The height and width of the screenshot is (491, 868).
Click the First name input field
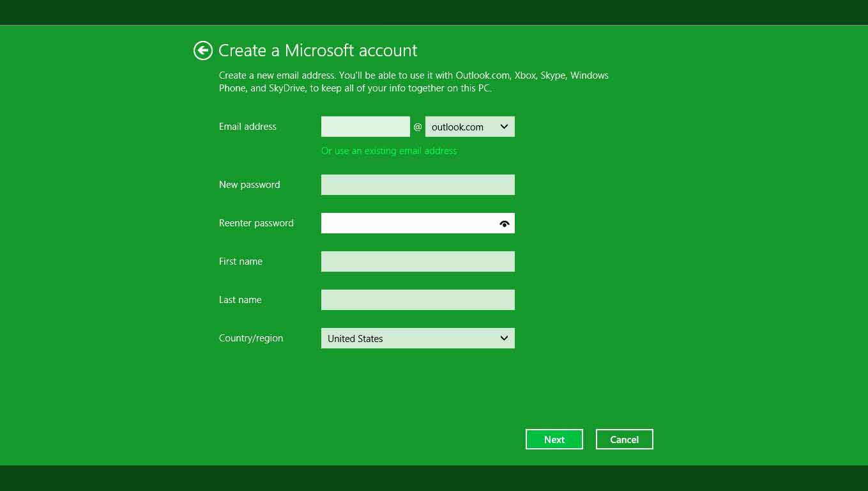point(418,261)
